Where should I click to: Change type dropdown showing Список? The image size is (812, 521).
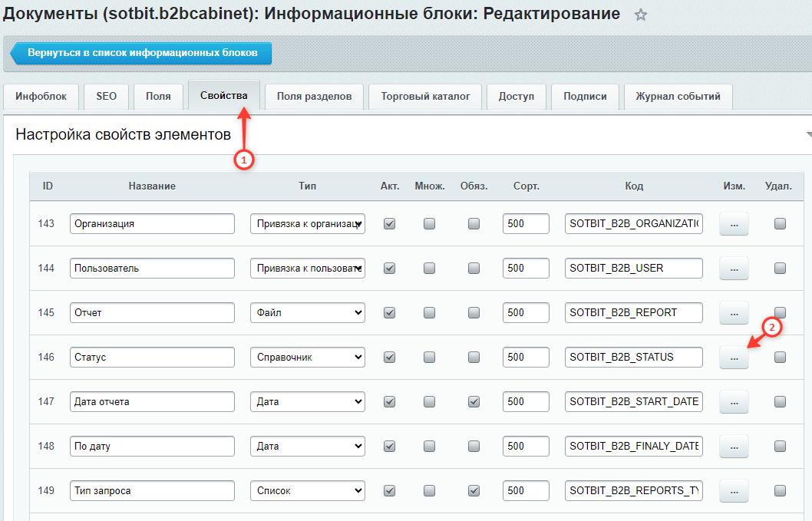tap(308, 491)
